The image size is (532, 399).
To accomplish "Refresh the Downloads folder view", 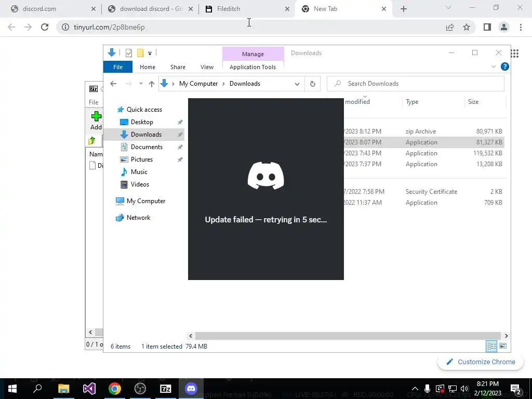I will coord(312,84).
